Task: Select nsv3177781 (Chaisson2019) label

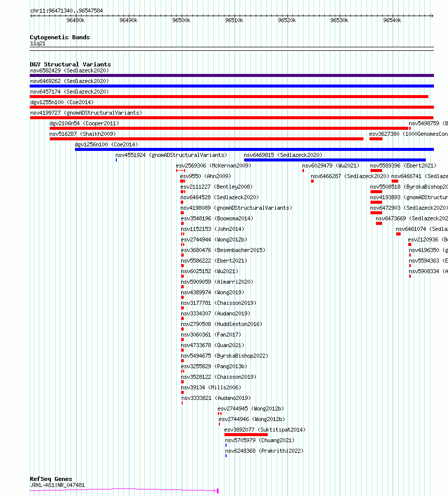Action: click(218, 303)
